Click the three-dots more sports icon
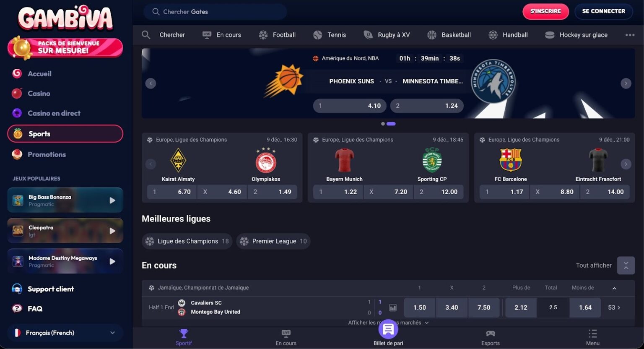644x349 pixels. pos(630,35)
